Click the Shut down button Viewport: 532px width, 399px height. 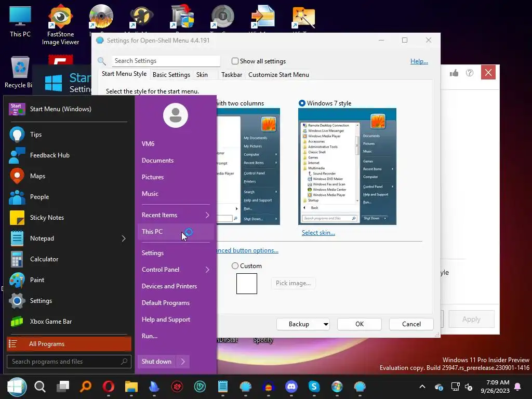click(x=156, y=362)
